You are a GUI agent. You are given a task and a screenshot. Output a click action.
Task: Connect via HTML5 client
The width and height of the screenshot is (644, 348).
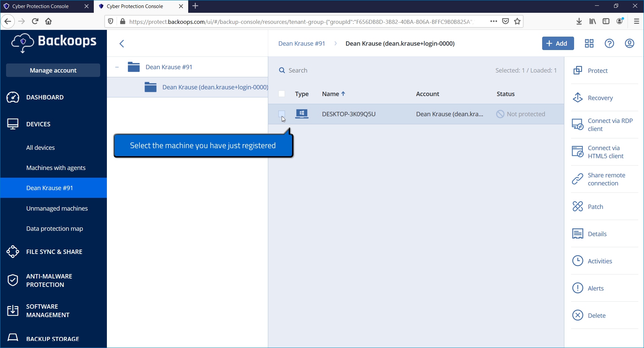click(x=598, y=152)
